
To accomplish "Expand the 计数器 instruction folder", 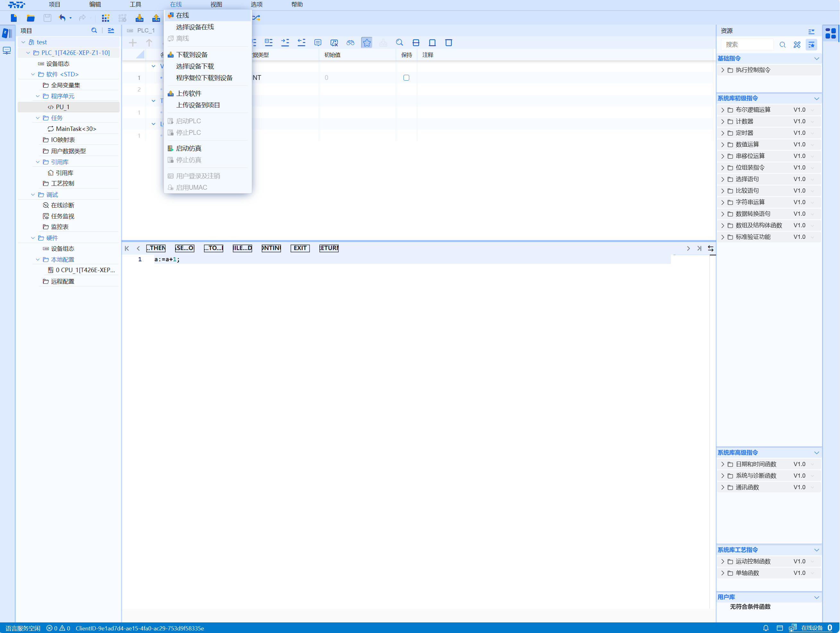I will pyautogui.click(x=723, y=122).
